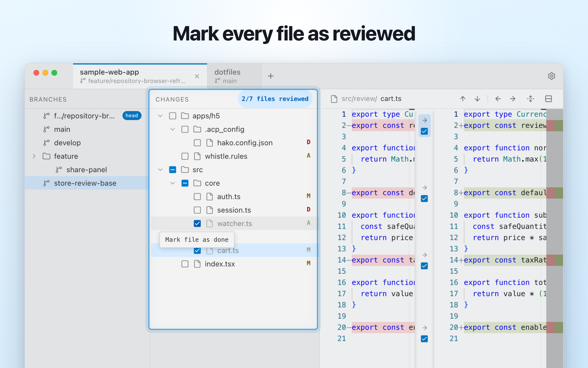Click the diff overview minimap strip

tap(555, 239)
